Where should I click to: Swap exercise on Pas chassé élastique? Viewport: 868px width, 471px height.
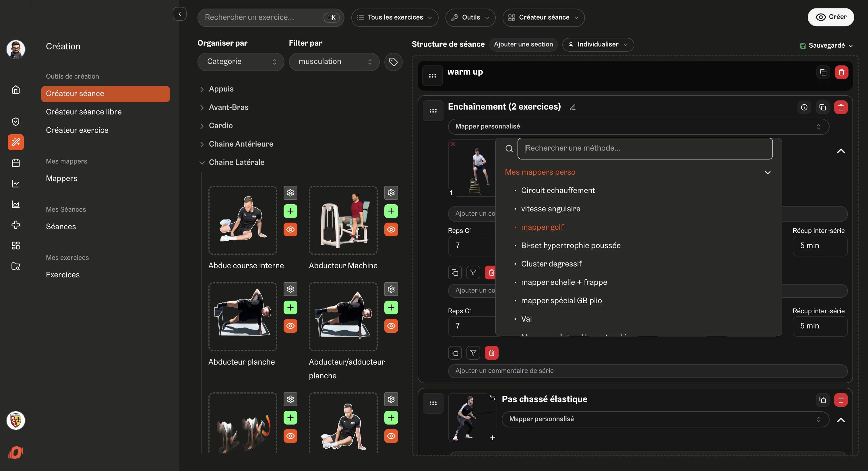[x=492, y=398]
